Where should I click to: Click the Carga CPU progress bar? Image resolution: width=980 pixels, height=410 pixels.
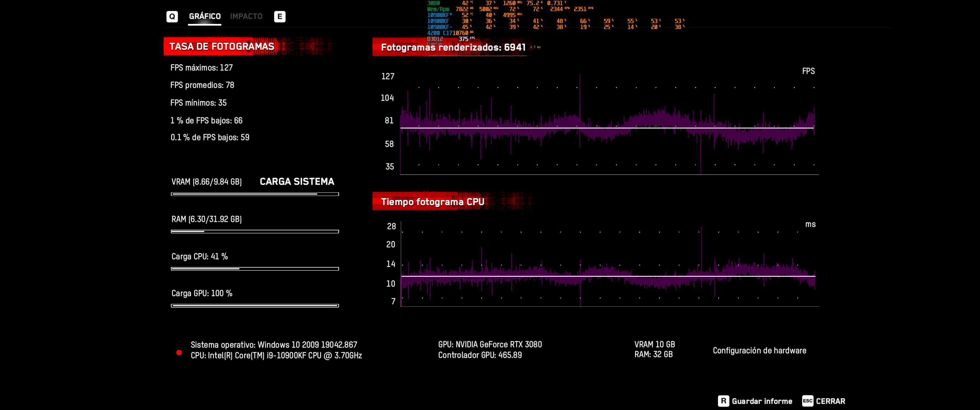(x=254, y=268)
